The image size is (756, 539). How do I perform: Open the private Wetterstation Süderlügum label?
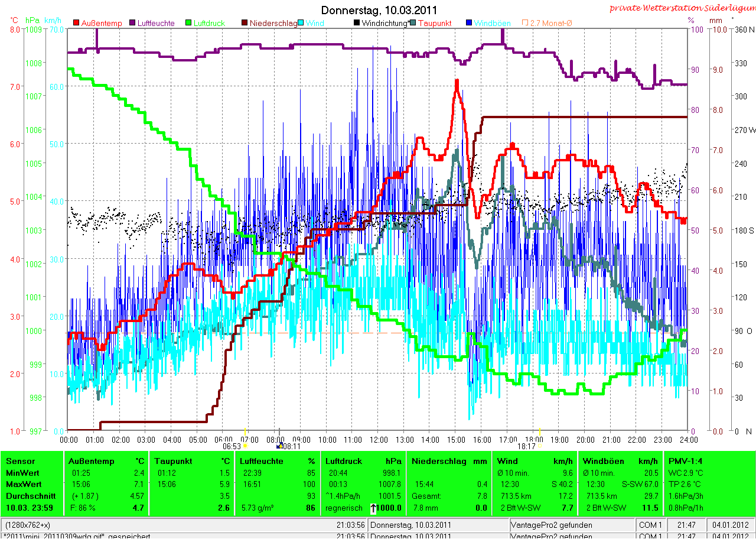pos(682,8)
